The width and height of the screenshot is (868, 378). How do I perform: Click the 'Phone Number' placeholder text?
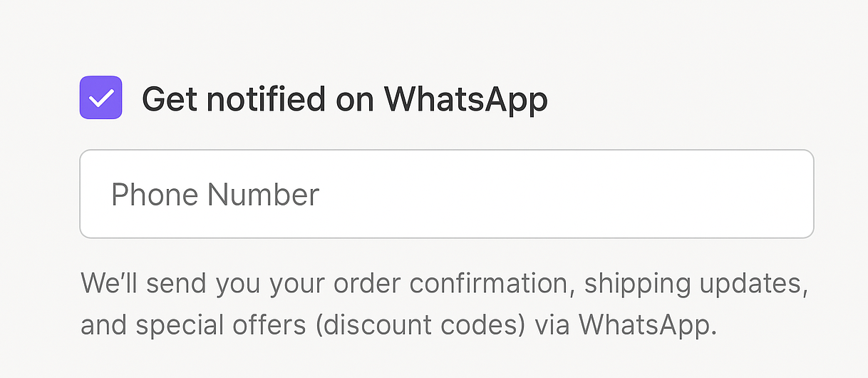[x=215, y=195]
